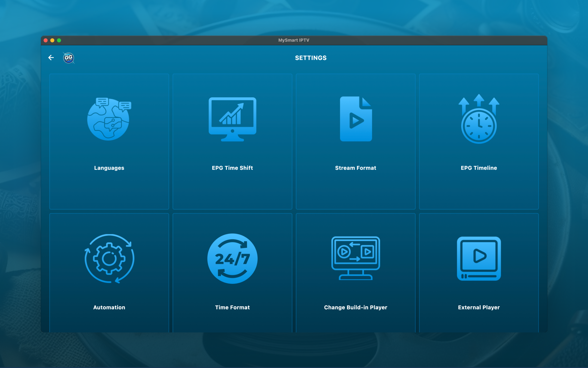Click the EPG Time Shift label
This screenshot has height=368, width=588.
pos(232,168)
